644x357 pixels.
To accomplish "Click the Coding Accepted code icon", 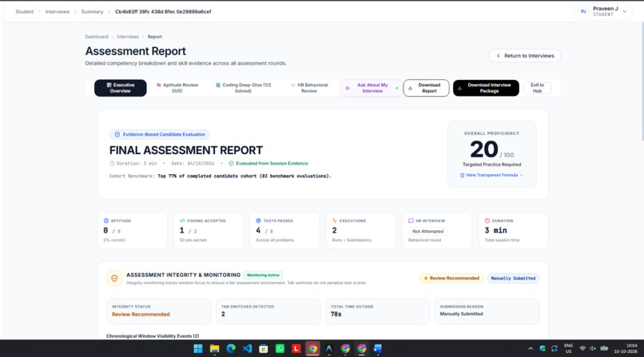I will click(182, 220).
